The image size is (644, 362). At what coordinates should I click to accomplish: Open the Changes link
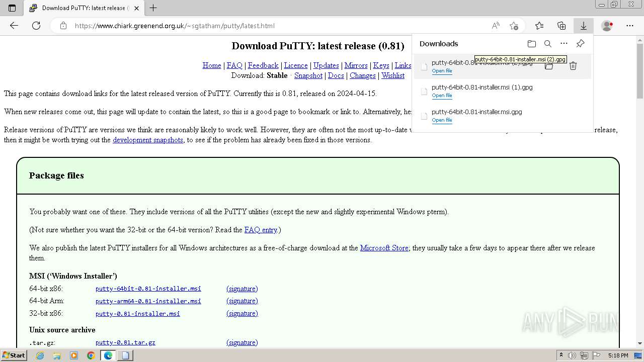(363, 75)
